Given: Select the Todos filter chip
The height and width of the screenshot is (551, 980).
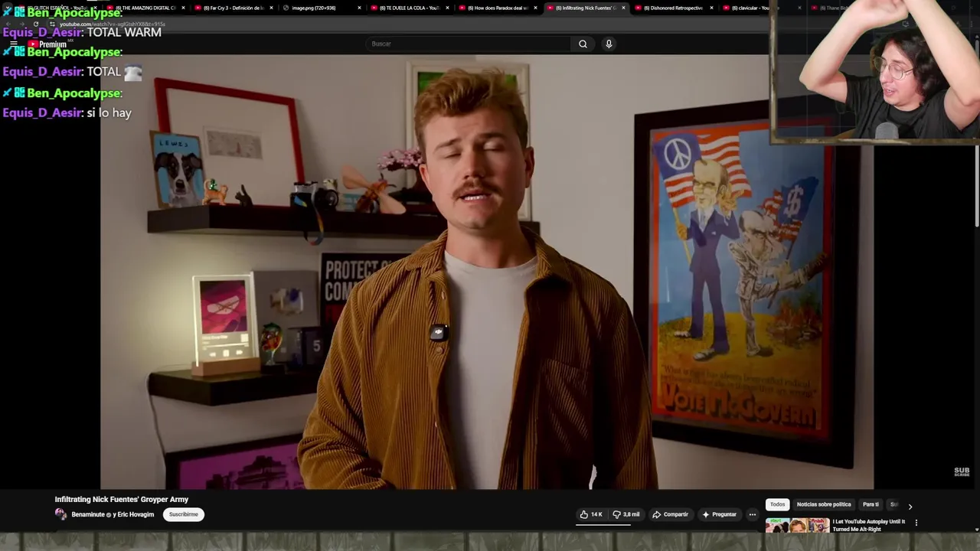Looking at the screenshot, I should tap(777, 504).
